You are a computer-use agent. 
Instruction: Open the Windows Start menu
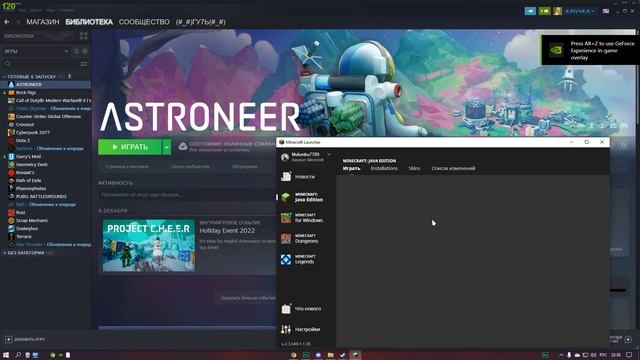[x=6, y=355]
